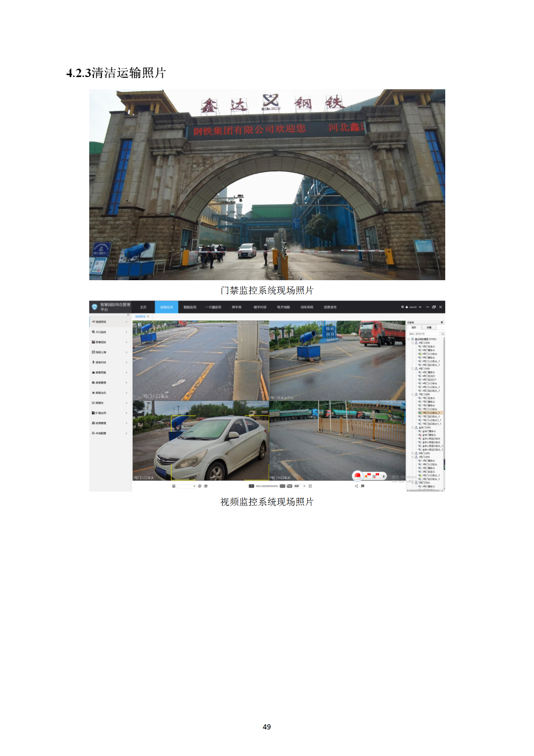Image resolution: width=534 pixels, height=756 pixels.
Task: Click the device tree search magnifier icon
Action: [x=442, y=334]
